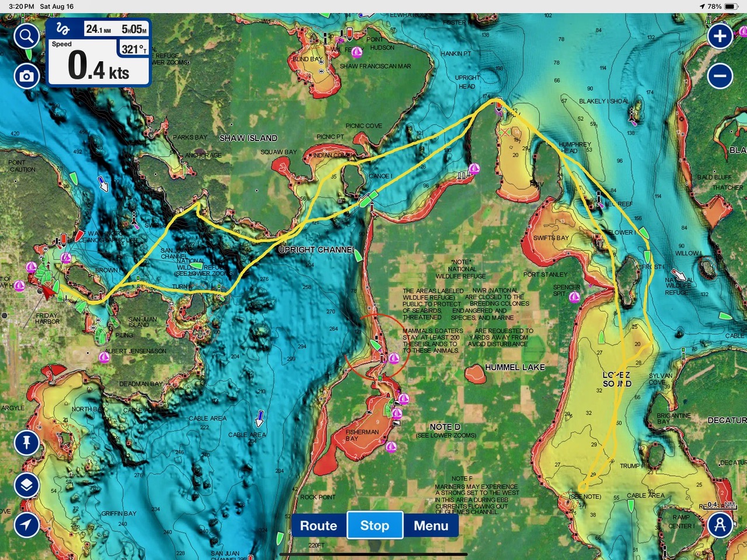Center map using location arrow icon

point(26,524)
